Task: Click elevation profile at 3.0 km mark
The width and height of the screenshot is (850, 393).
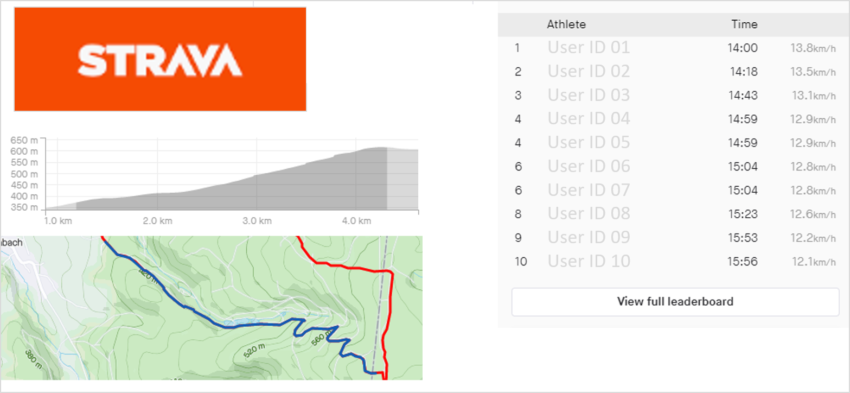Action: click(256, 192)
